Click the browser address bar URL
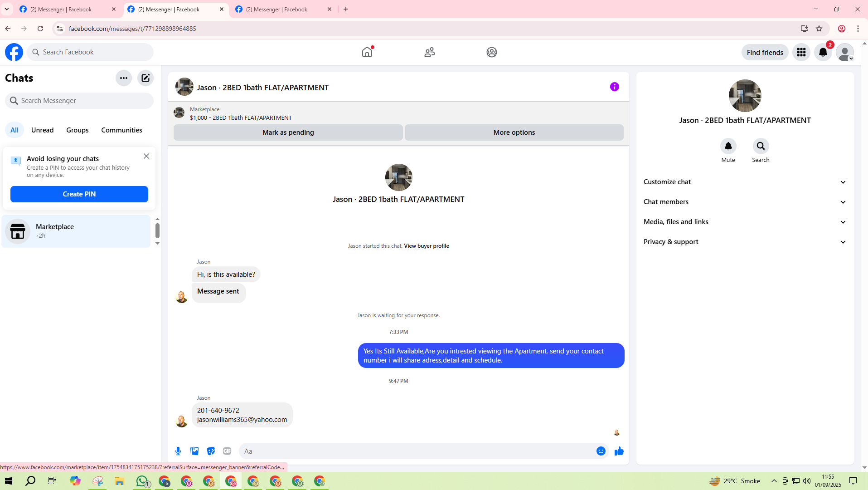Viewport: 868px width, 490px height. click(132, 29)
